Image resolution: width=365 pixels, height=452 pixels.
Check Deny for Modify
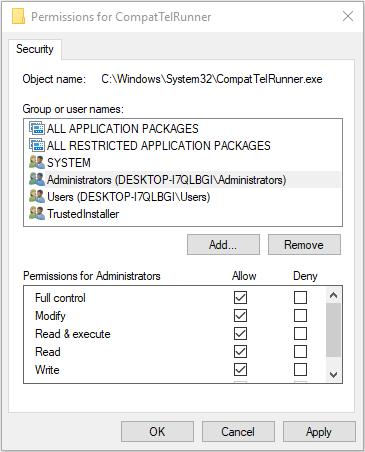point(300,315)
